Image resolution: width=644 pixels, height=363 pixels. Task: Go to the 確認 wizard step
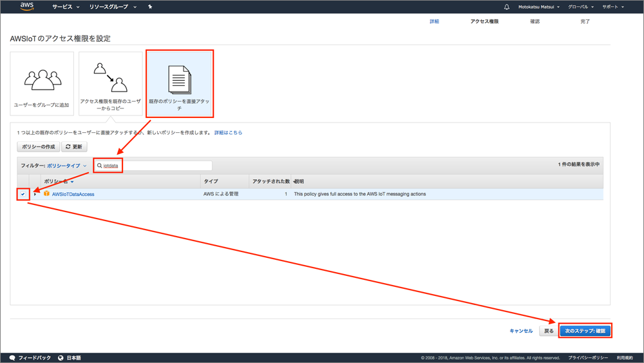pyautogui.click(x=535, y=21)
